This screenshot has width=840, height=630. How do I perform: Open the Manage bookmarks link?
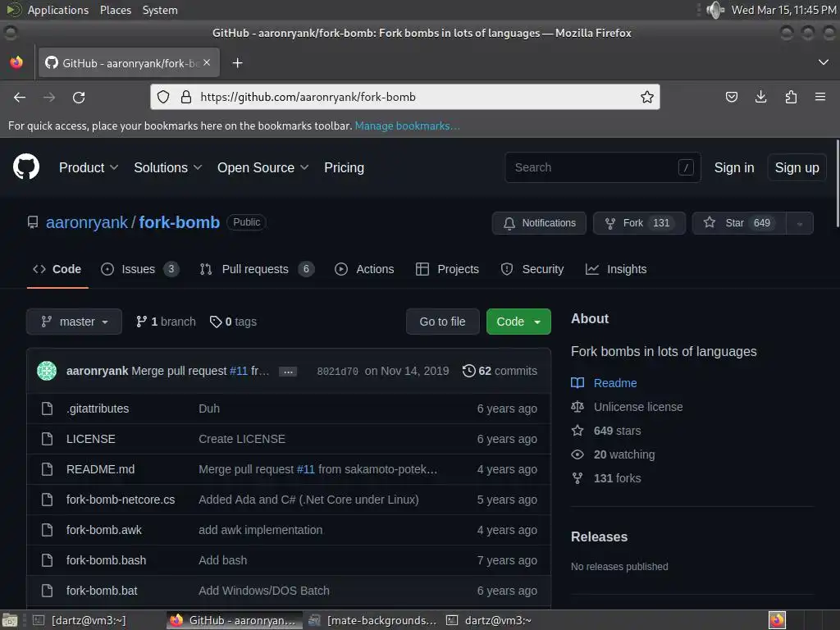pyautogui.click(x=407, y=126)
